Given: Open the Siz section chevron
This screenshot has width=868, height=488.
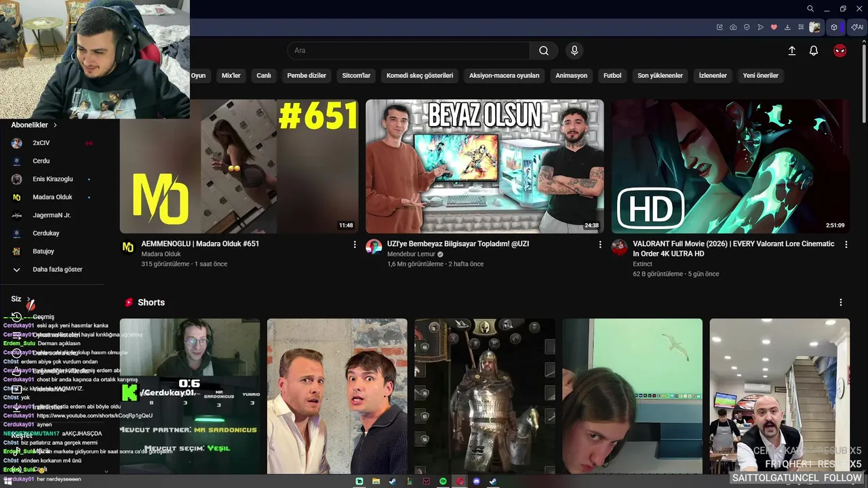Looking at the screenshot, I should point(28,299).
